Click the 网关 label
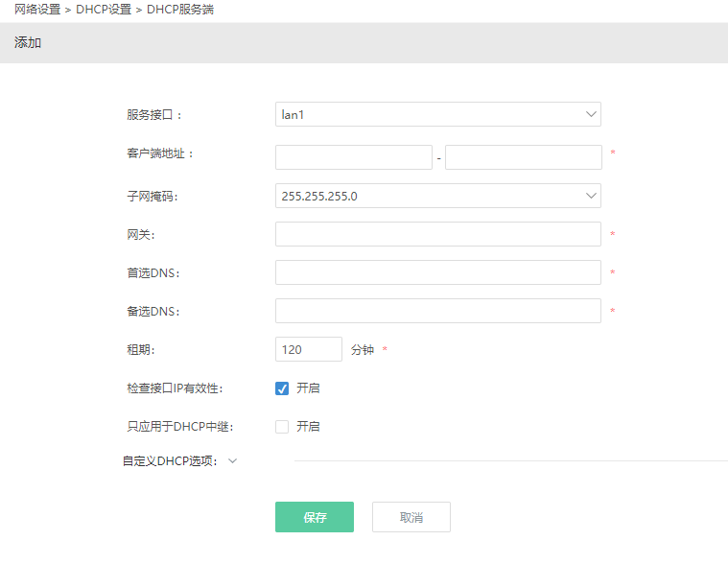Image resolution: width=728 pixels, height=564 pixels. [141, 235]
